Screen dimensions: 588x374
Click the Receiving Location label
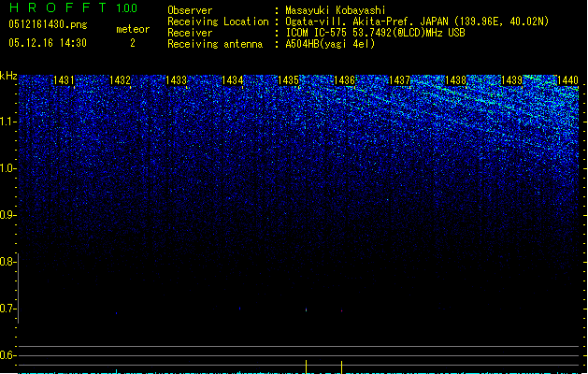tap(218, 22)
